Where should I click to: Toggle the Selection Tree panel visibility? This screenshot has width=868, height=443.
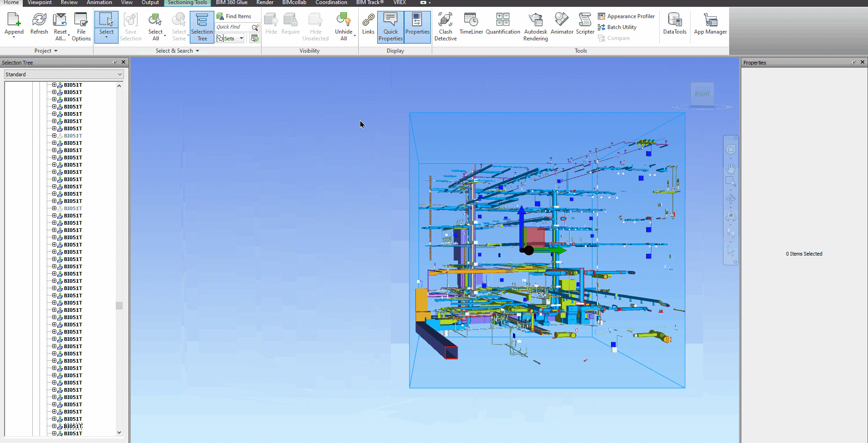(202, 26)
